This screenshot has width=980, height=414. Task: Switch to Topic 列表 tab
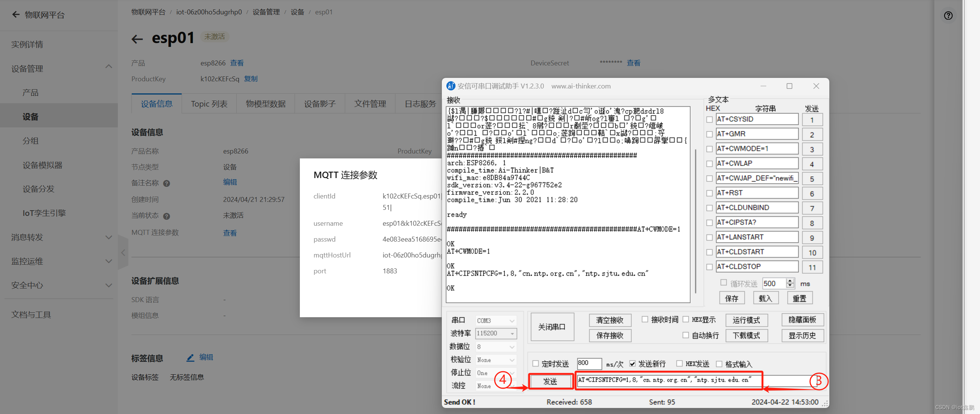(209, 104)
